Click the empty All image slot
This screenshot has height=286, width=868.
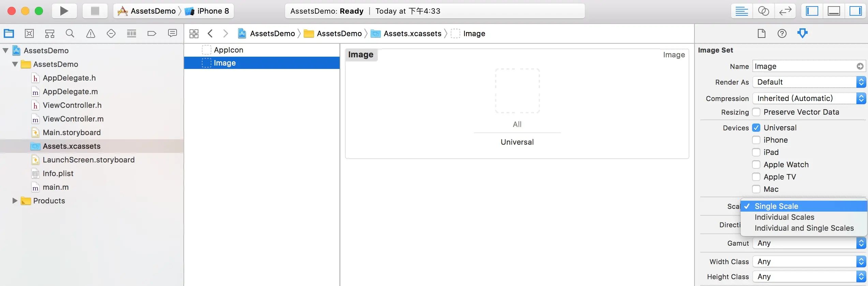coord(517,91)
